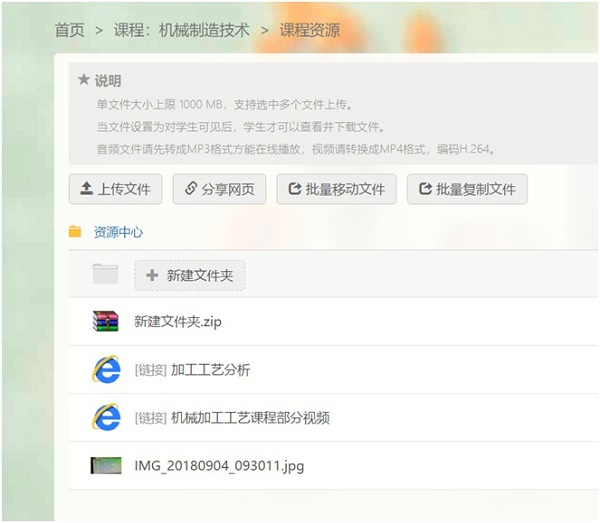Open the 资源中心 root folder link

[x=118, y=232]
